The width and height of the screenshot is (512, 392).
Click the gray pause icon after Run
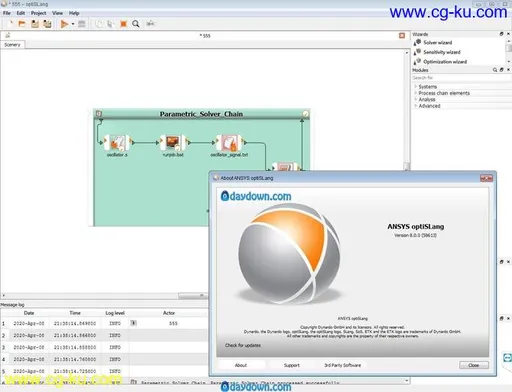(82, 24)
